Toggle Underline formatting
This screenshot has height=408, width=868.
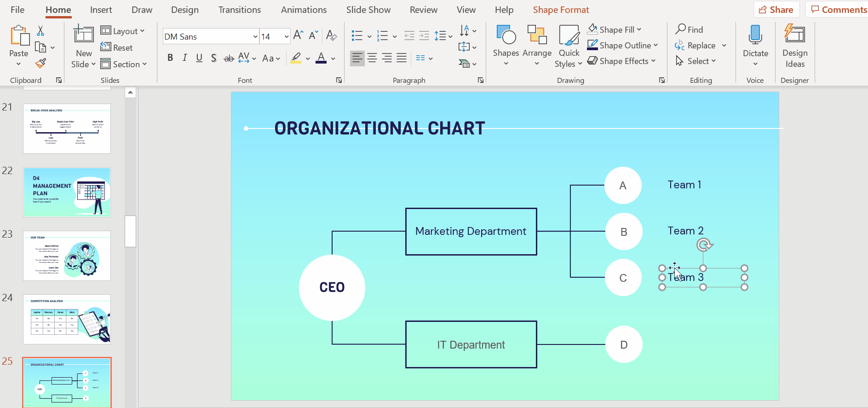(199, 58)
